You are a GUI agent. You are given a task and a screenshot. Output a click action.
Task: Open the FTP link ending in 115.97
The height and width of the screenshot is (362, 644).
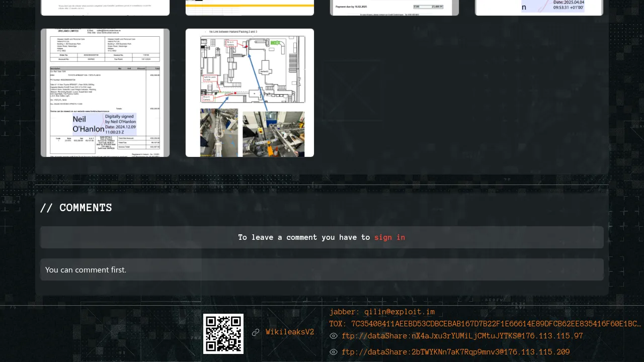pyautogui.click(x=462, y=336)
